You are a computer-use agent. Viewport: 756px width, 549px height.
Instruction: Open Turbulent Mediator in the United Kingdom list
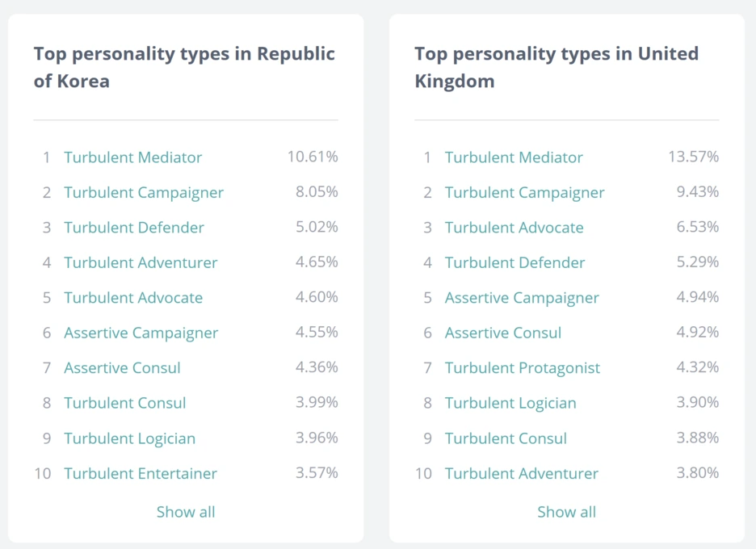tap(514, 157)
